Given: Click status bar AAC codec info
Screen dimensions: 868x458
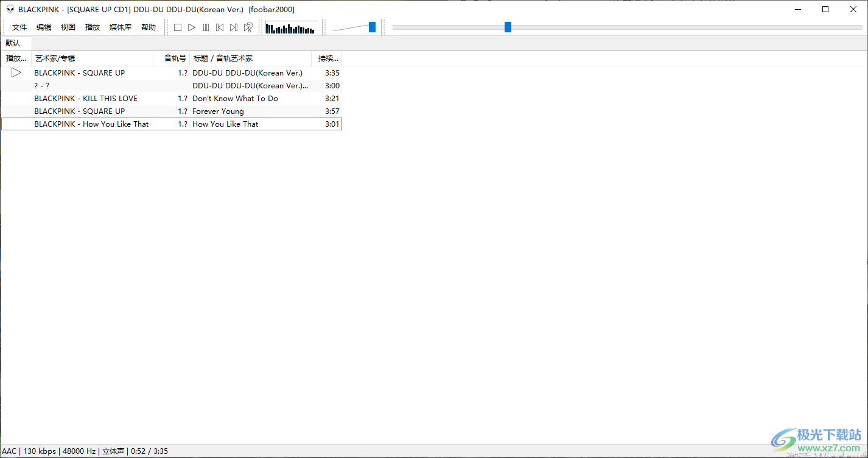Looking at the screenshot, I should point(9,451).
